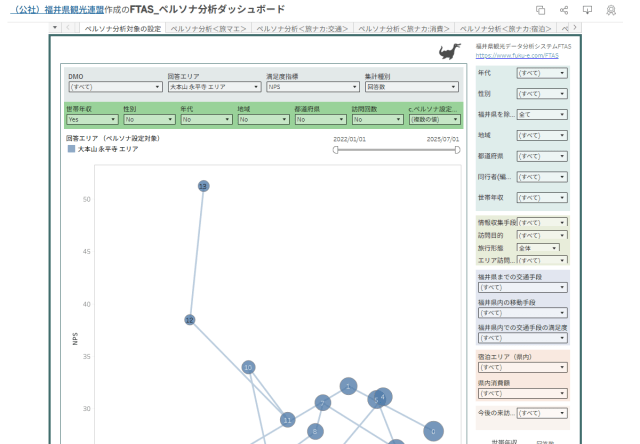Screen dimensions: 640x444
Task: Select data point 10 on chart
Action: 248,367
